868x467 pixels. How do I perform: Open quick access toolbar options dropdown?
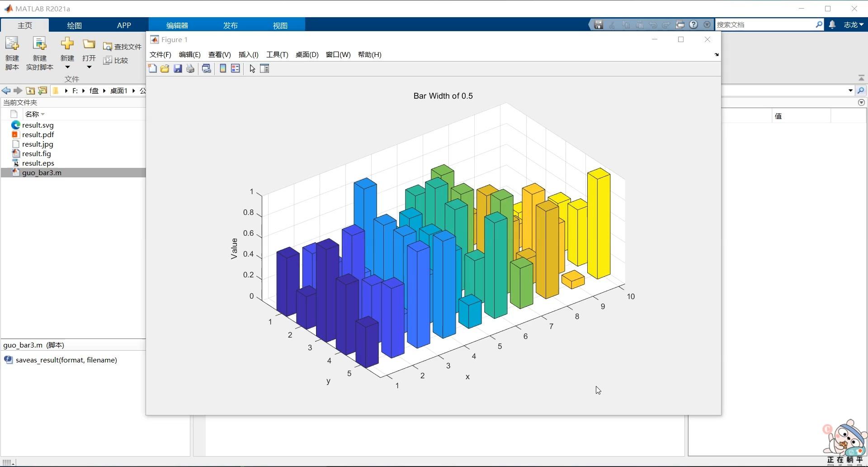pos(707,25)
